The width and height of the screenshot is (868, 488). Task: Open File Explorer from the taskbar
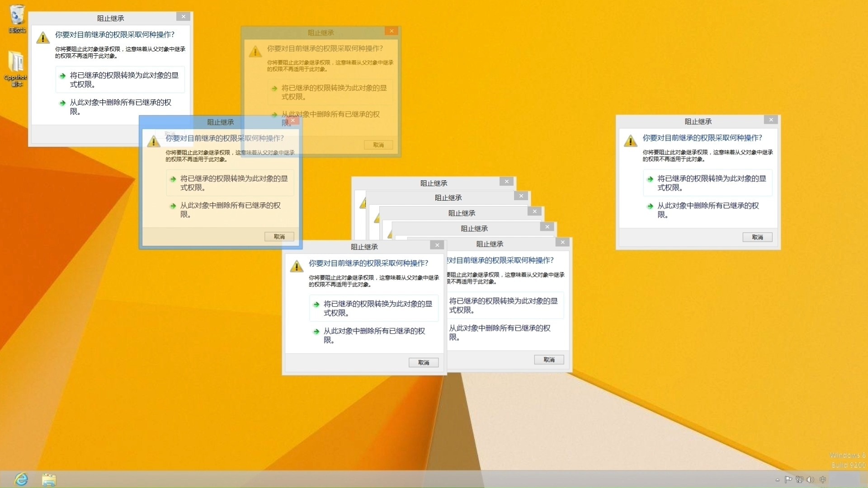(48, 479)
